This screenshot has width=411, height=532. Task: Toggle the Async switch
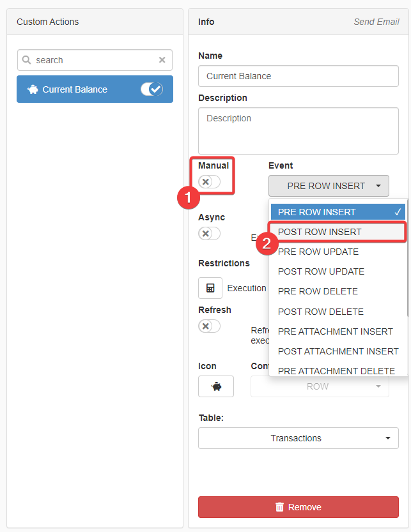click(209, 234)
